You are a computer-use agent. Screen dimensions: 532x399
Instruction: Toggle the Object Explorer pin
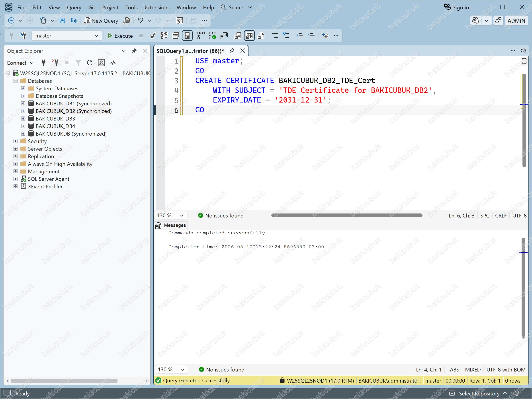134,51
